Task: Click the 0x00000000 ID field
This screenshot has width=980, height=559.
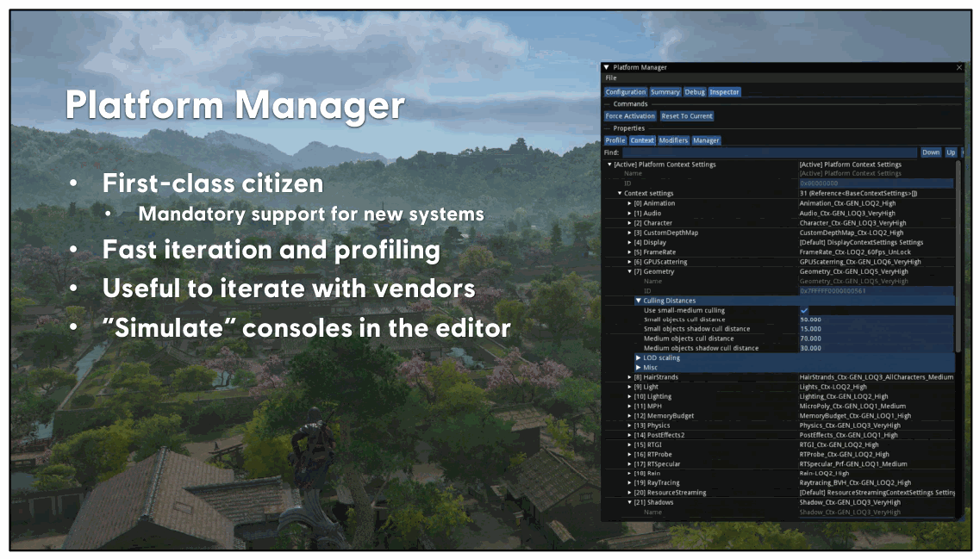Action: click(x=877, y=183)
